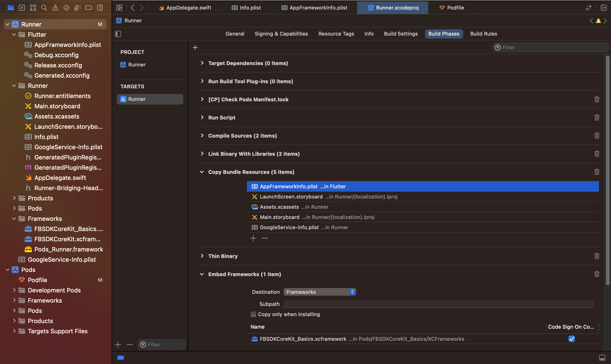Viewport: 611px width, 364px height.
Task: Toggle the bottom debug area panel button
Action: tap(602, 357)
